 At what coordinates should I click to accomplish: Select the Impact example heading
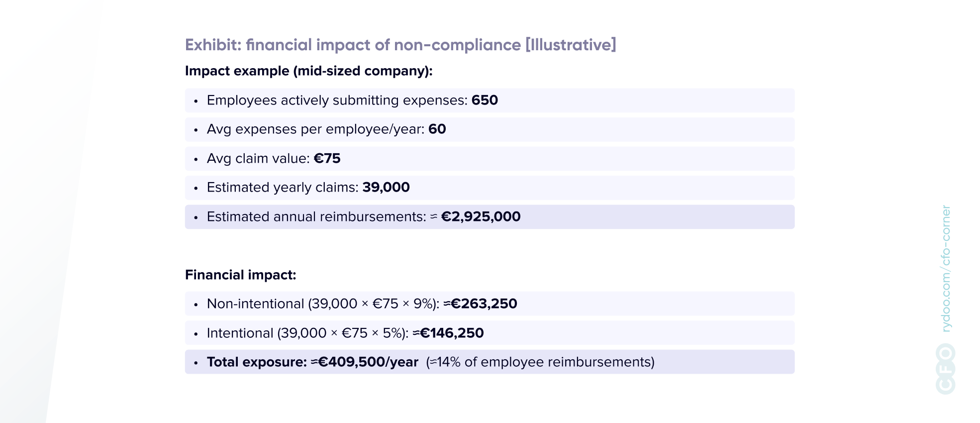pos(308,71)
